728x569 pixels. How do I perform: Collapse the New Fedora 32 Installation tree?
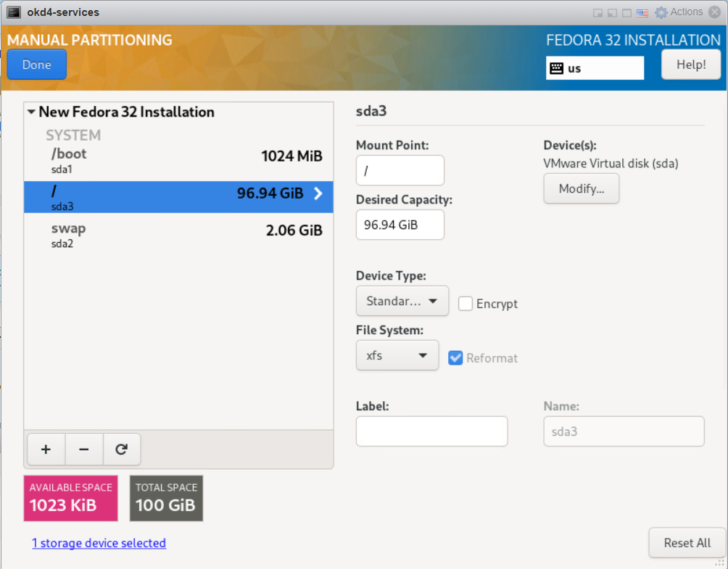coord(32,112)
